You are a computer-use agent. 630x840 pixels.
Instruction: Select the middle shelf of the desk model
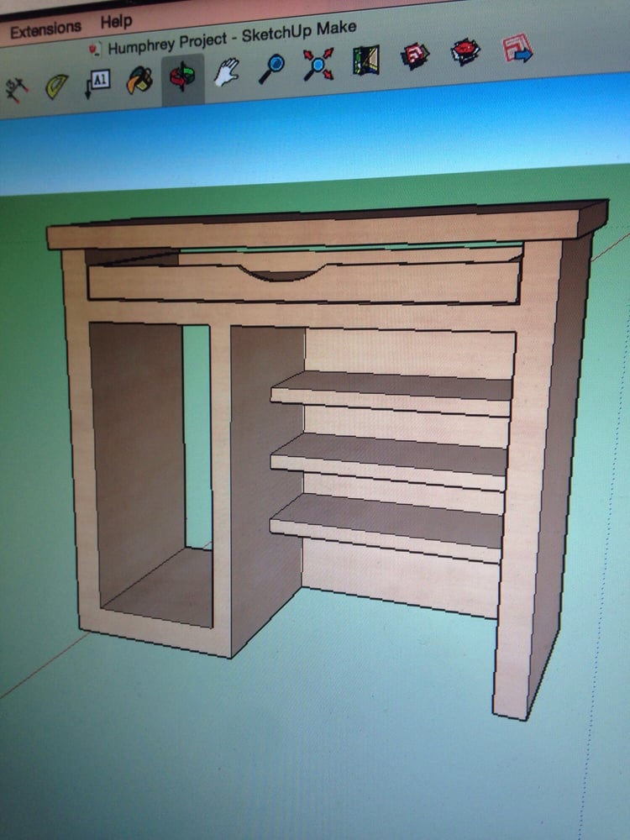pos(390,460)
